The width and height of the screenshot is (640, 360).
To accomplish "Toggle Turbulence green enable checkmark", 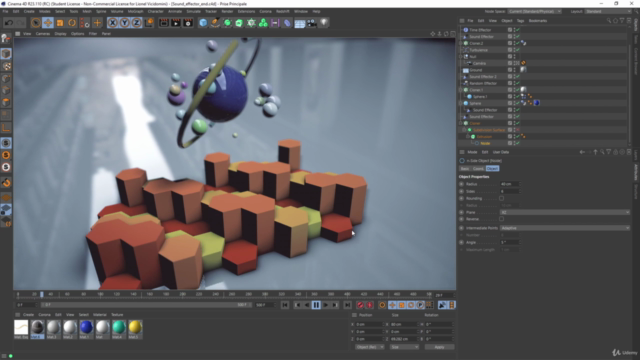I will click(518, 50).
